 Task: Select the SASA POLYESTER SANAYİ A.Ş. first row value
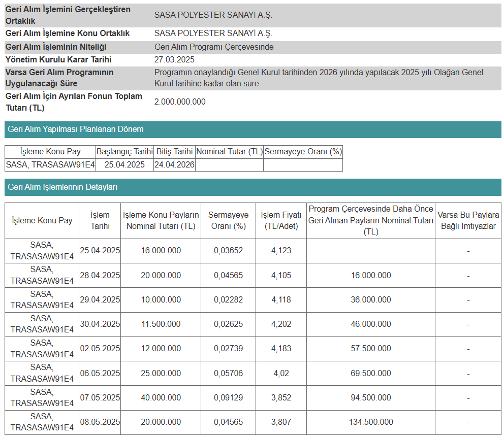(x=213, y=15)
